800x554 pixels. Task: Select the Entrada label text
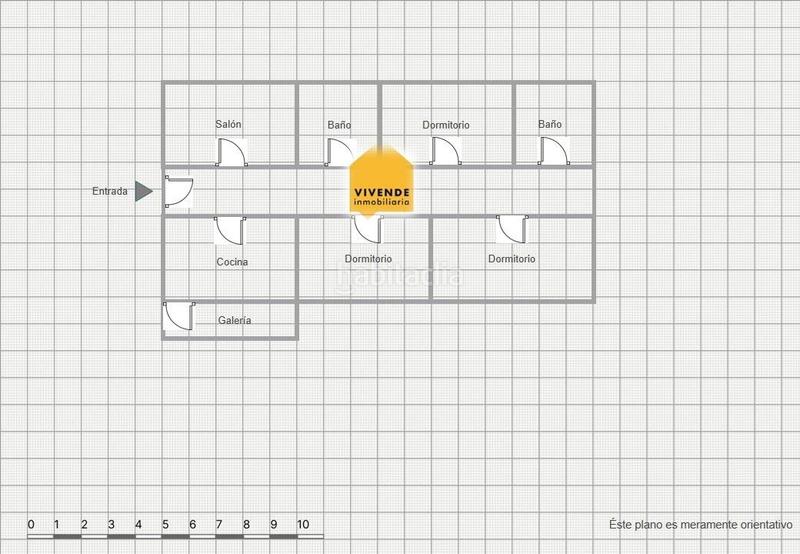pos(110,191)
